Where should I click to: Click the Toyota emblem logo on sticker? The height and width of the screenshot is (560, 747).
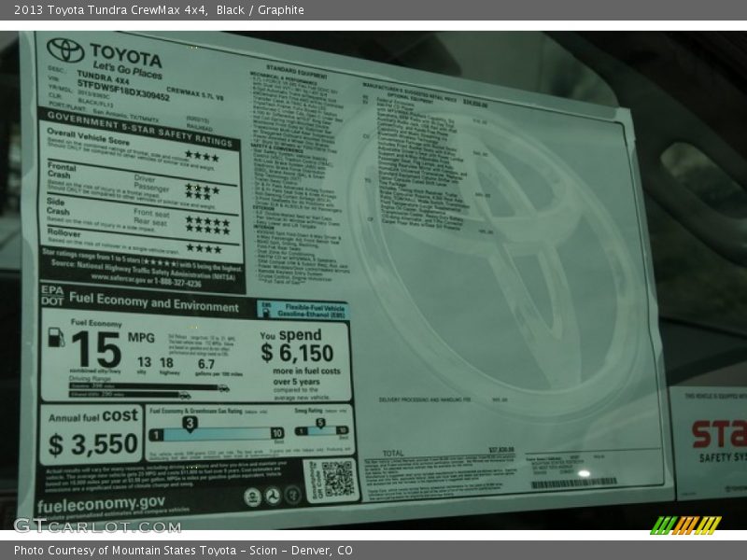pyautogui.click(x=65, y=50)
